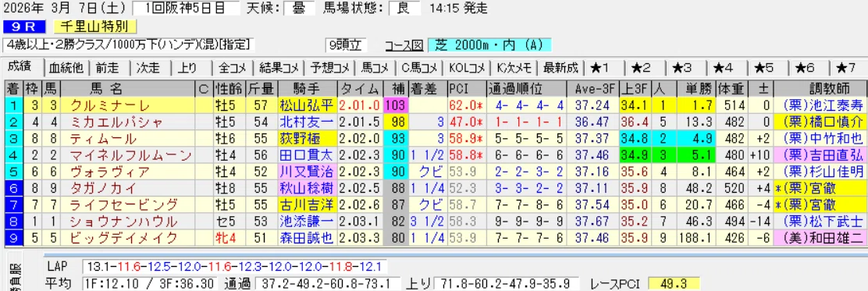Sort by the 馬名 column header
The image size is (868, 291).
point(129,88)
